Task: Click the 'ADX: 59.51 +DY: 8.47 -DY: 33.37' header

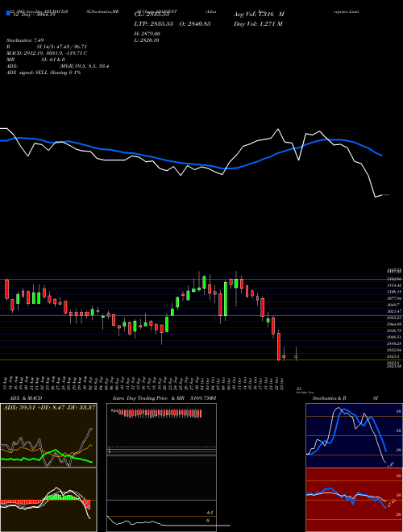Action: (49, 407)
